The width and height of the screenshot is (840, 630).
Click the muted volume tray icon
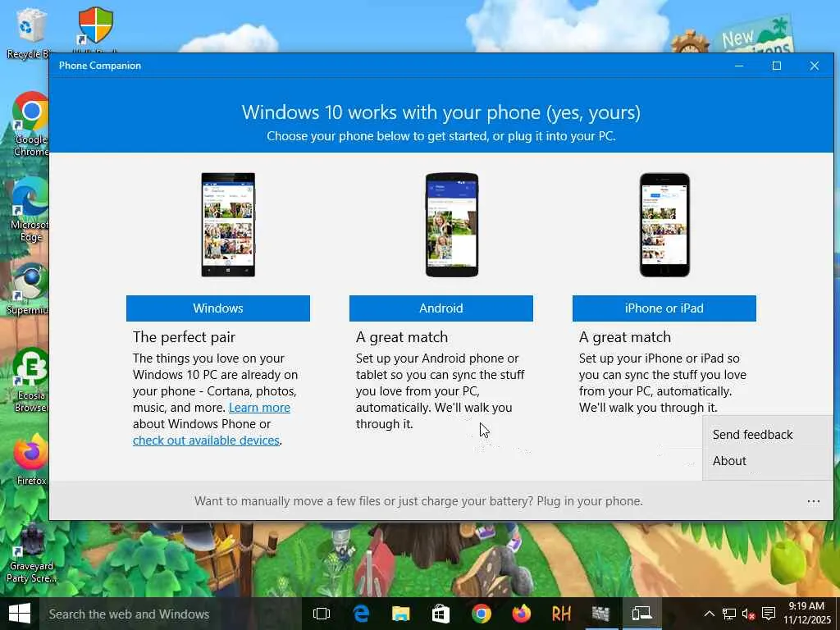[x=748, y=614]
